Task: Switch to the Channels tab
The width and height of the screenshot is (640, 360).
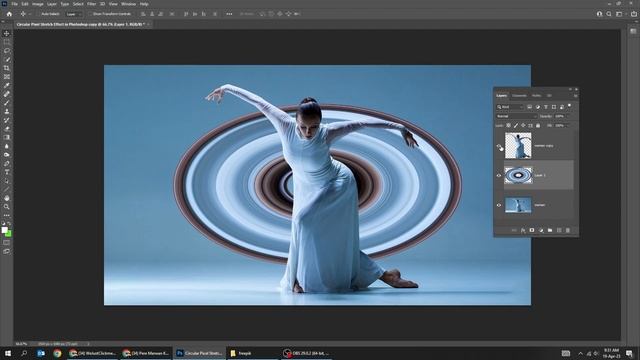Action: point(520,96)
